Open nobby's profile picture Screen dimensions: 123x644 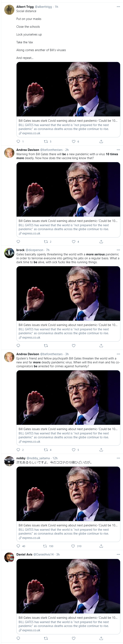tap(9, 461)
